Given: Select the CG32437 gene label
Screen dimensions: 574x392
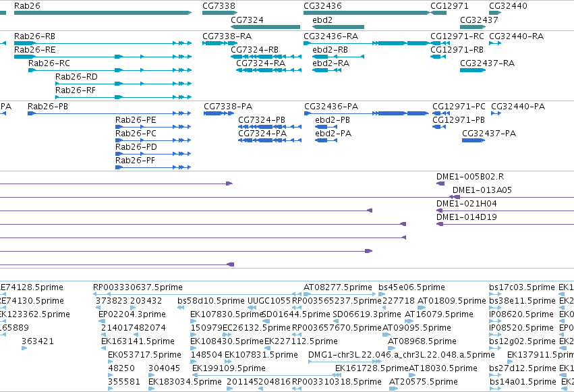Looking at the screenshot, I should [479, 20].
